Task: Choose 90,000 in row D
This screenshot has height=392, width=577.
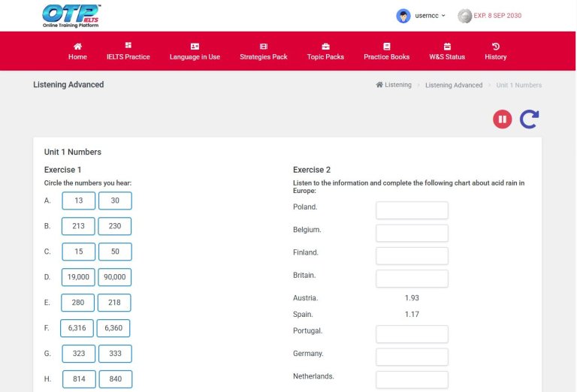Action: click(115, 277)
